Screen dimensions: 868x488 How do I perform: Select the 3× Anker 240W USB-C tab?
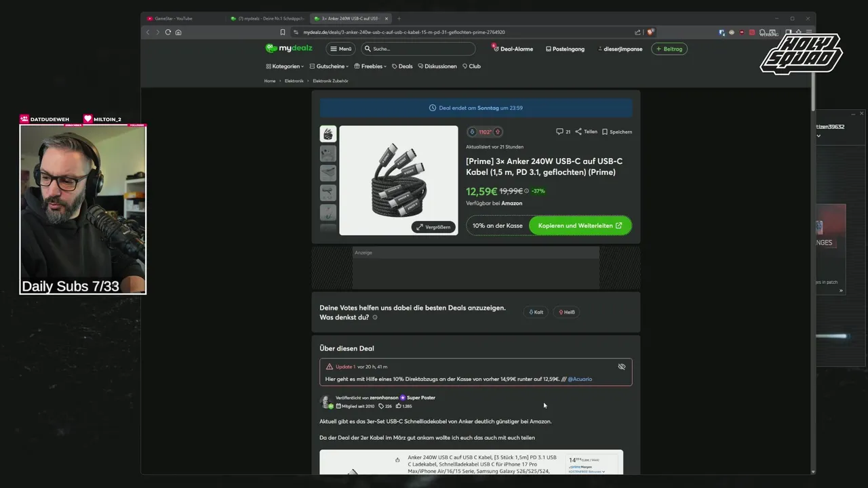[349, 18]
